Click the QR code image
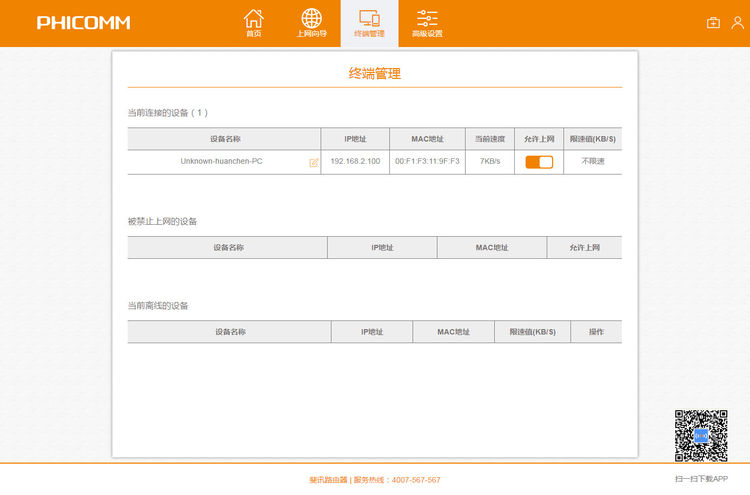This screenshot has width=750, height=495. click(x=700, y=436)
